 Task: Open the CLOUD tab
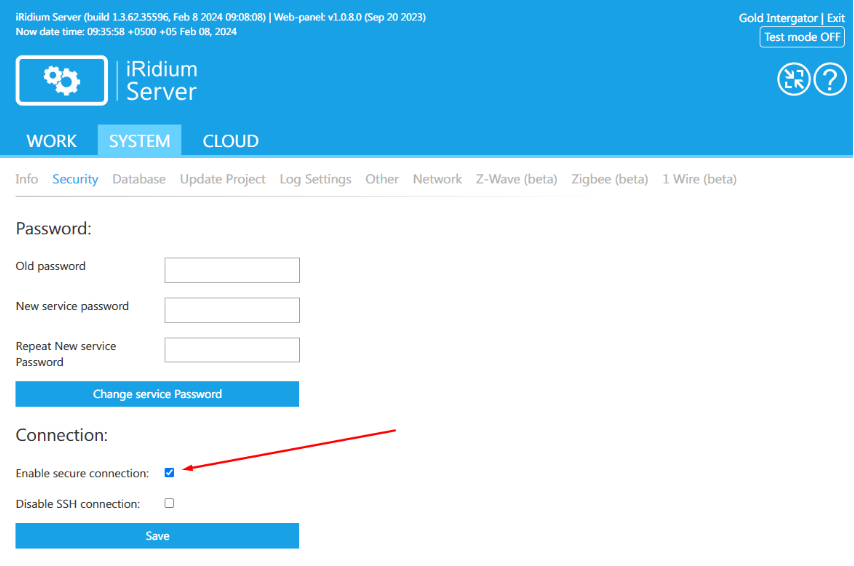[x=230, y=141]
